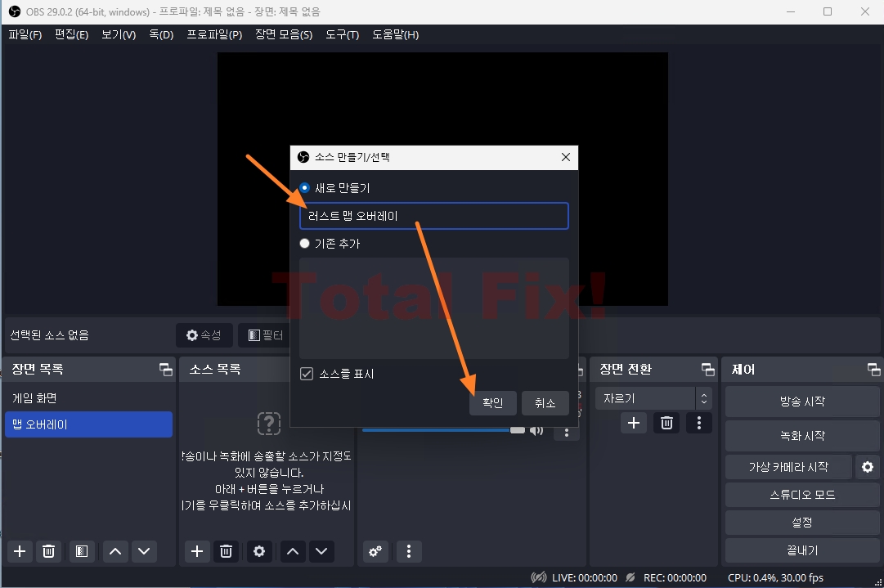Open the 파일(F) menu
884x588 pixels.
point(25,35)
